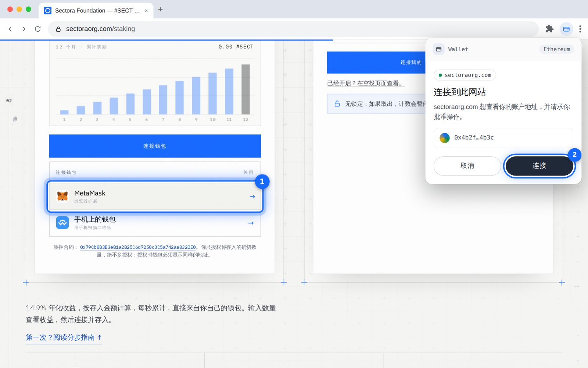Open 第一次？阅读分步指南 link
Viewport: 588px width, 368px height.
(x=64, y=337)
